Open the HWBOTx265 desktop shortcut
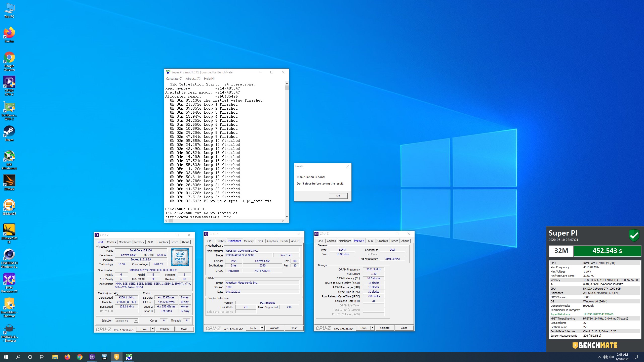This screenshot has width=644, height=362. [x=9, y=332]
